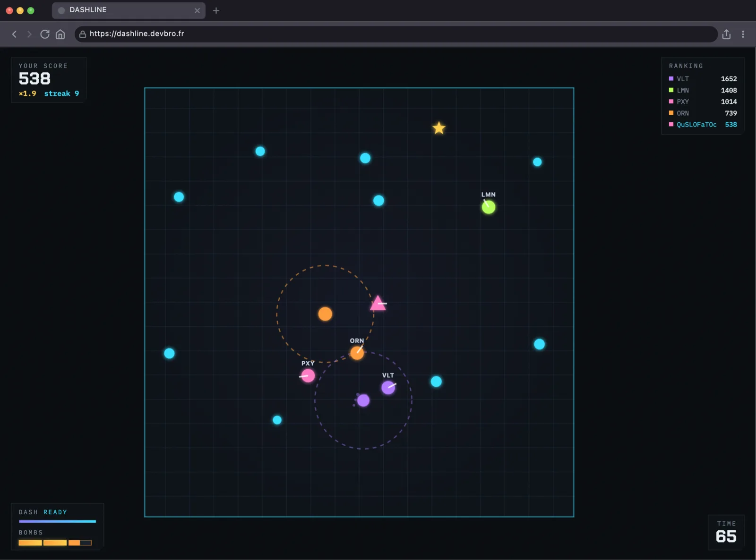Click the 1652 score in ranking

point(729,79)
